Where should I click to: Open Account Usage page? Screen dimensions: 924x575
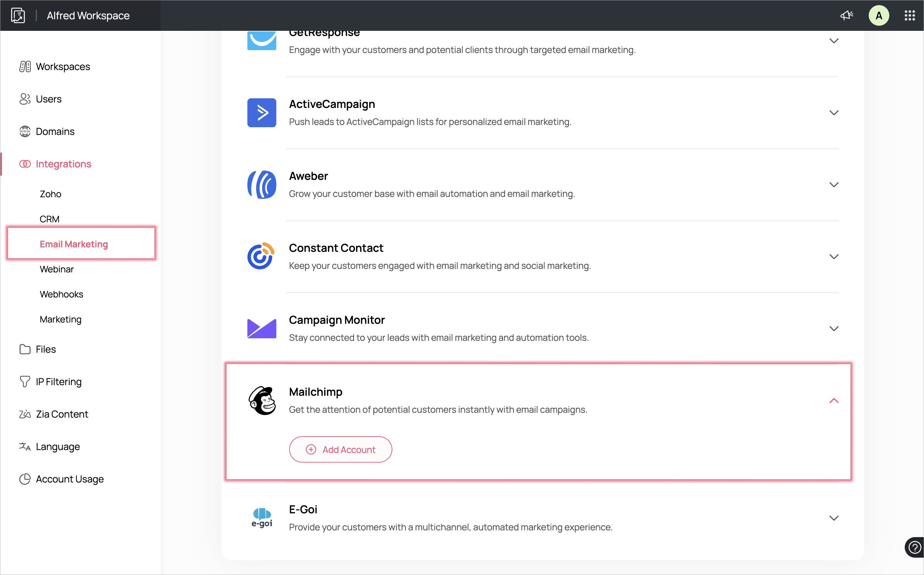pos(70,479)
